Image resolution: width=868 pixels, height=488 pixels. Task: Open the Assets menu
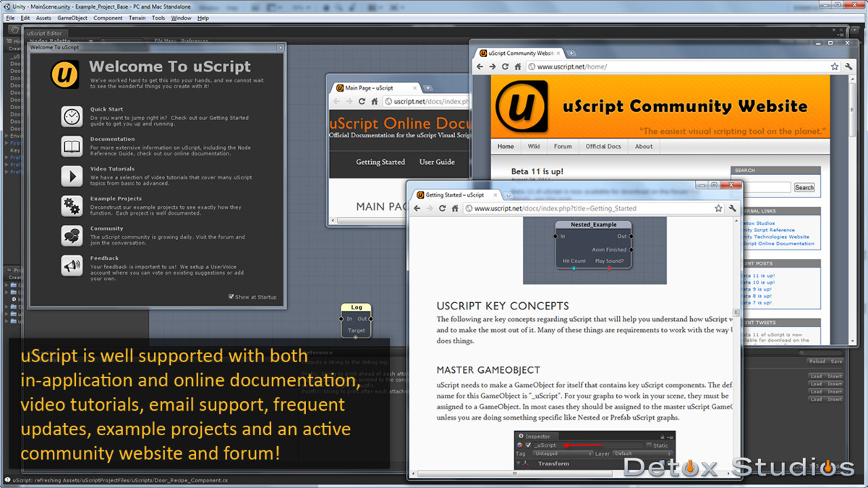(43, 18)
